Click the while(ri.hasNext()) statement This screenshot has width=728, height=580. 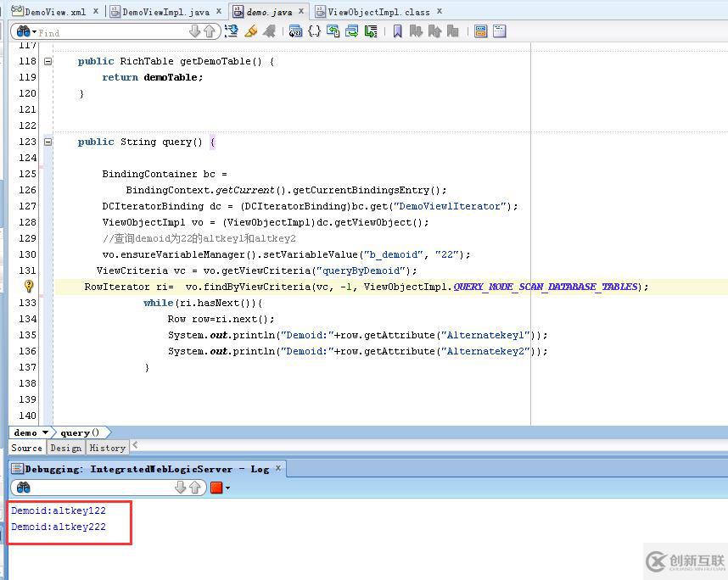click(x=203, y=303)
